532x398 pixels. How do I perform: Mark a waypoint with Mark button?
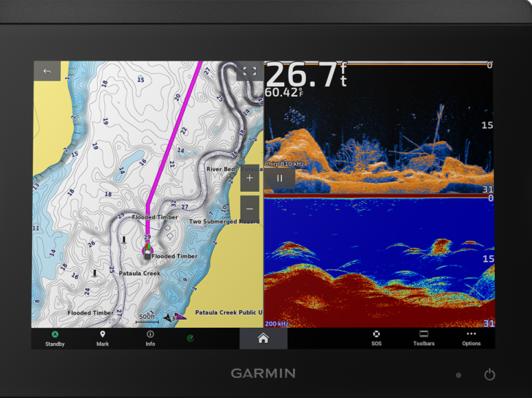pos(102,338)
